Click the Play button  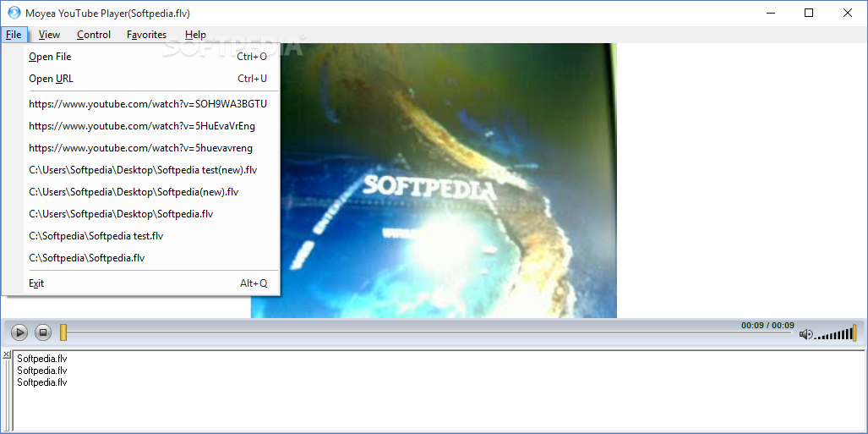coord(19,332)
